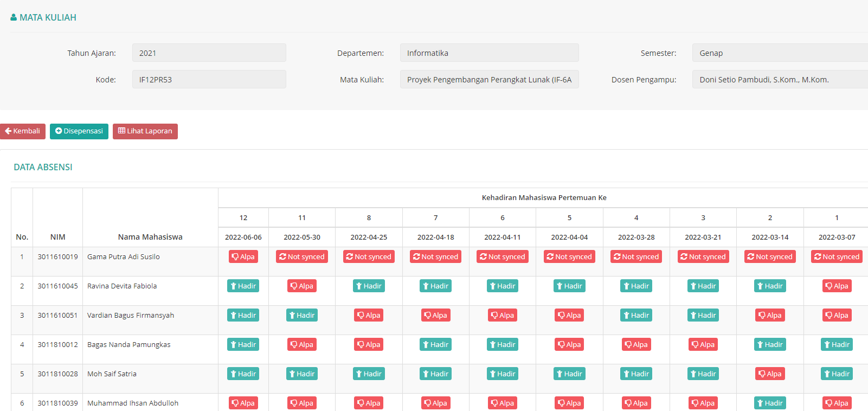868x411 pixels.
Task: Toggle Bagas Nanda's Hadir on 2022-06-06
Action: click(x=243, y=344)
